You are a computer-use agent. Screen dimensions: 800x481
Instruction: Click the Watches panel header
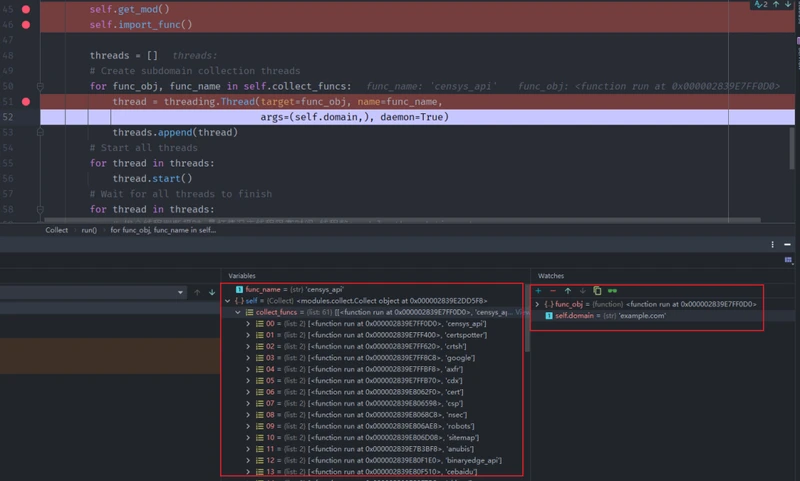[x=551, y=275]
